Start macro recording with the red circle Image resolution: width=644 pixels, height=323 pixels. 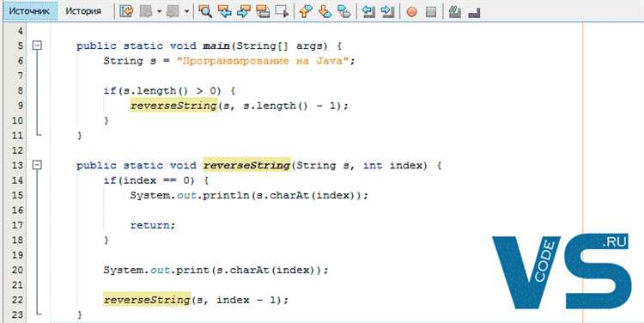point(411,11)
